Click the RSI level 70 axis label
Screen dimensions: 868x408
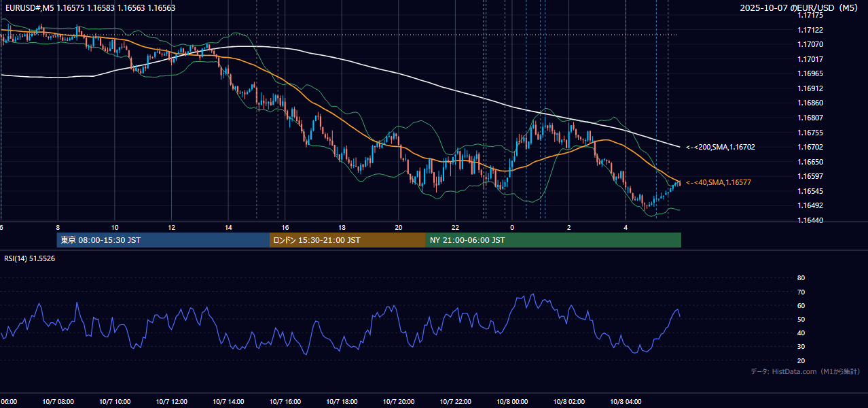click(801, 292)
